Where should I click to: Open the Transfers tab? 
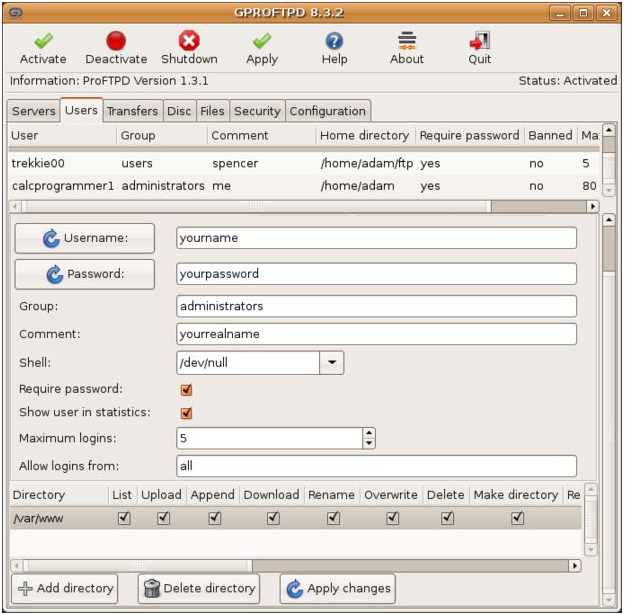(132, 111)
